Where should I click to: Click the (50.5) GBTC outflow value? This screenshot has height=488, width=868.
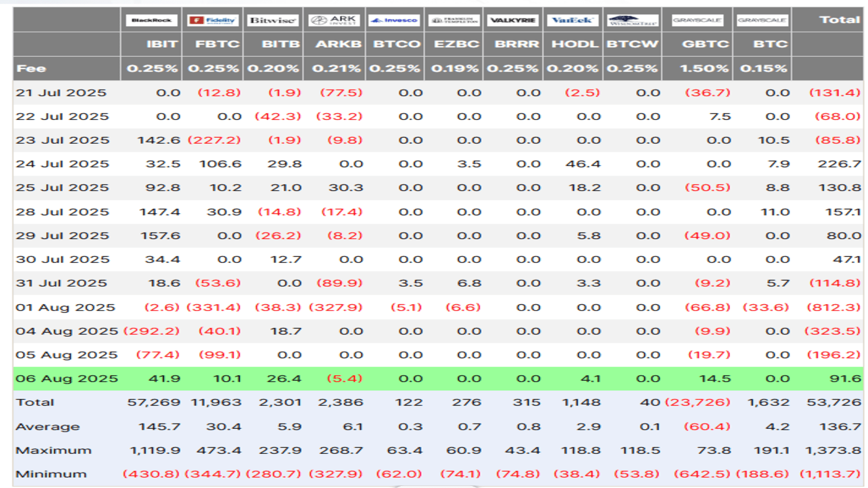tap(707, 188)
